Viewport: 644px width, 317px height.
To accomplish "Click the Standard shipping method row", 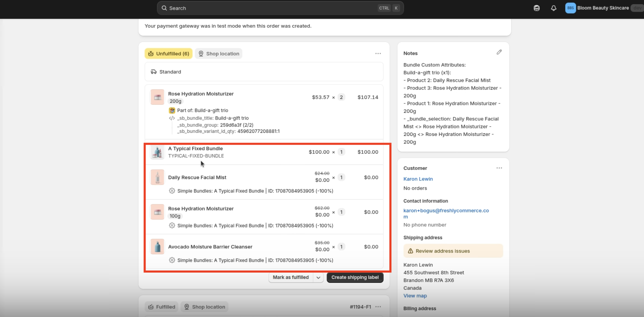I will [264, 72].
